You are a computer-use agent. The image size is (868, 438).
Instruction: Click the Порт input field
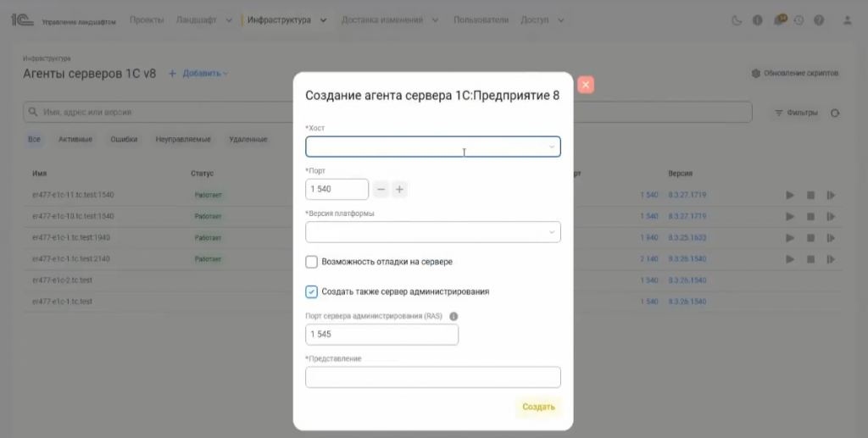pyautogui.click(x=337, y=189)
